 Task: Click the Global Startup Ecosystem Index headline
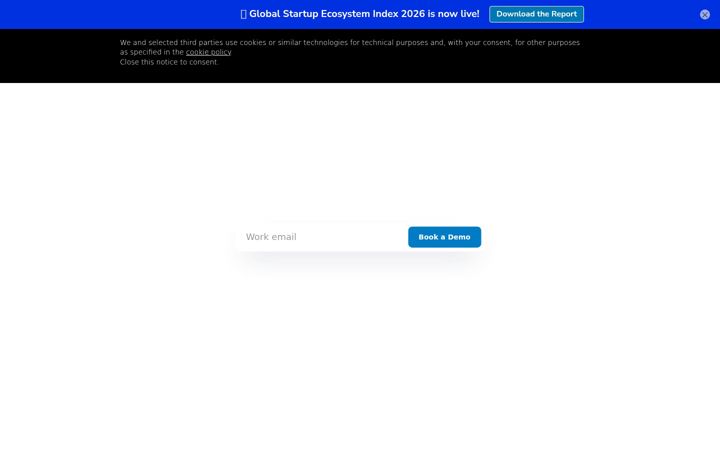[x=360, y=14]
